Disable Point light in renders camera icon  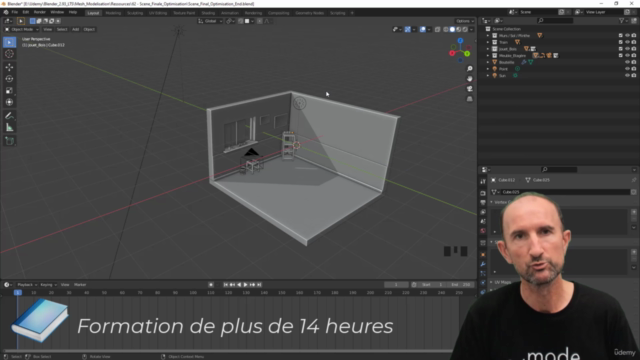(634, 69)
